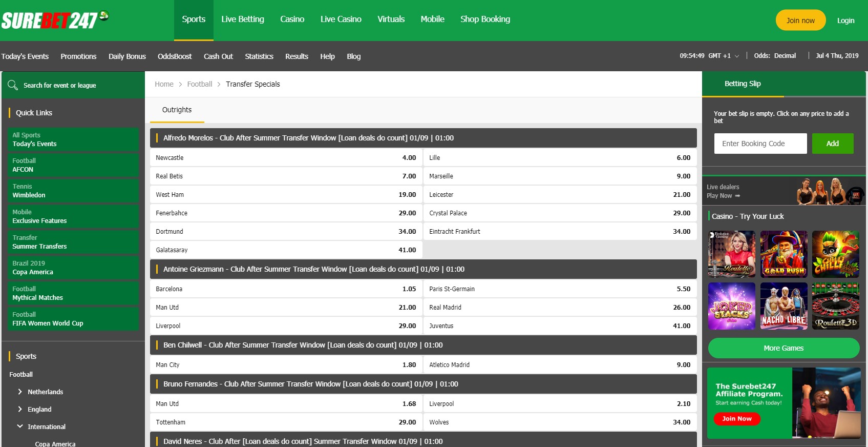Click the Join now button
This screenshot has height=447, width=868.
pos(800,20)
